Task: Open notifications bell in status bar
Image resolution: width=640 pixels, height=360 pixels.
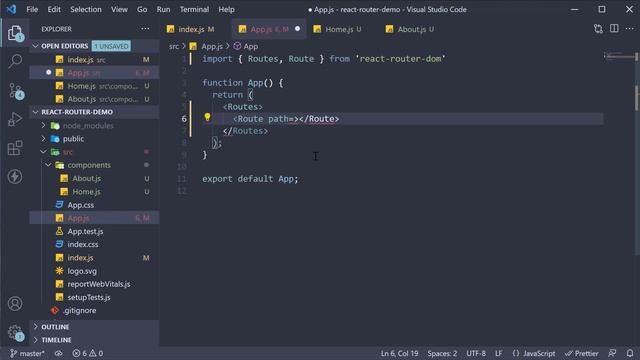Action: (x=630, y=353)
